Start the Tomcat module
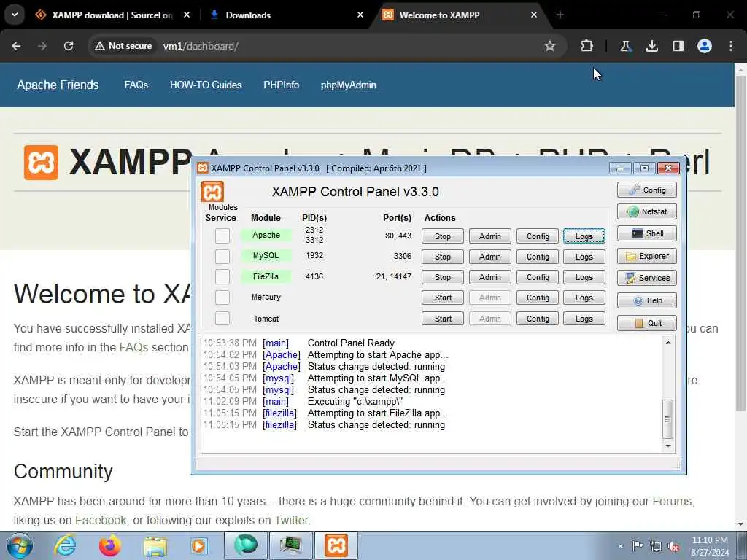Image resolution: width=747 pixels, height=560 pixels. pyautogui.click(x=443, y=319)
